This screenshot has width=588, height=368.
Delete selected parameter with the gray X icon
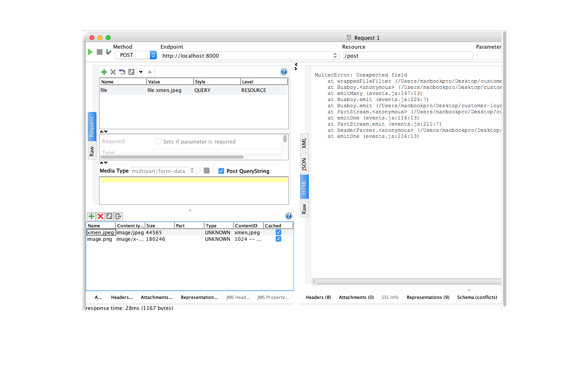(113, 72)
